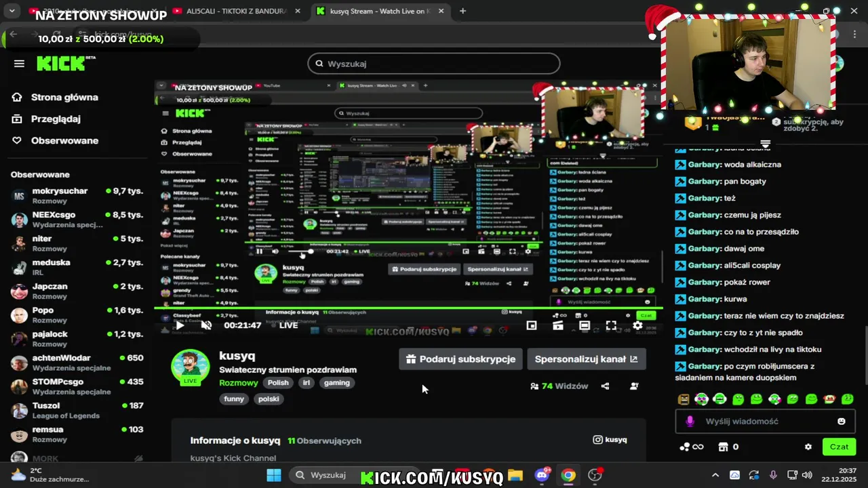Go to Strona główna in sidebar
868x488 pixels.
[56, 98]
